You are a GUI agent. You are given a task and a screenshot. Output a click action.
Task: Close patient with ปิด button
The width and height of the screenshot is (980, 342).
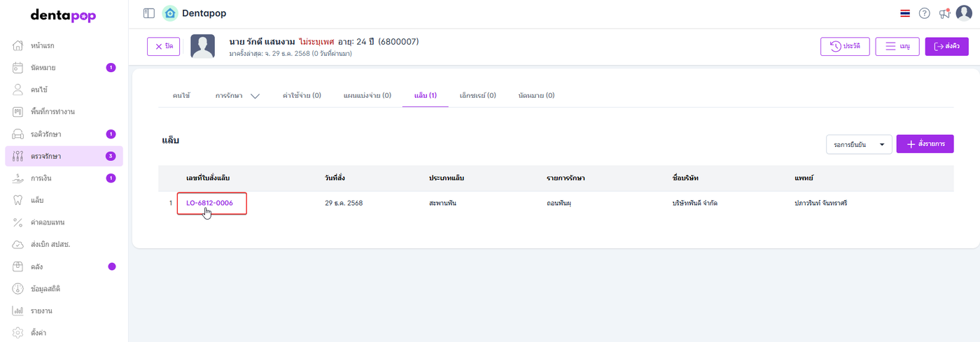164,46
